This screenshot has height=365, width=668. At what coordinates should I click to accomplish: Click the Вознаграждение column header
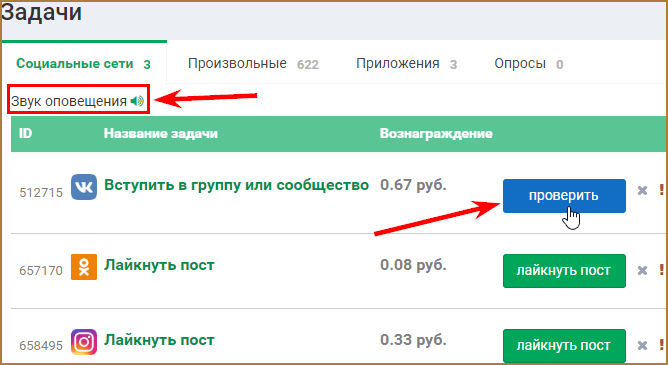pyautogui.click(x=436, y=134)
